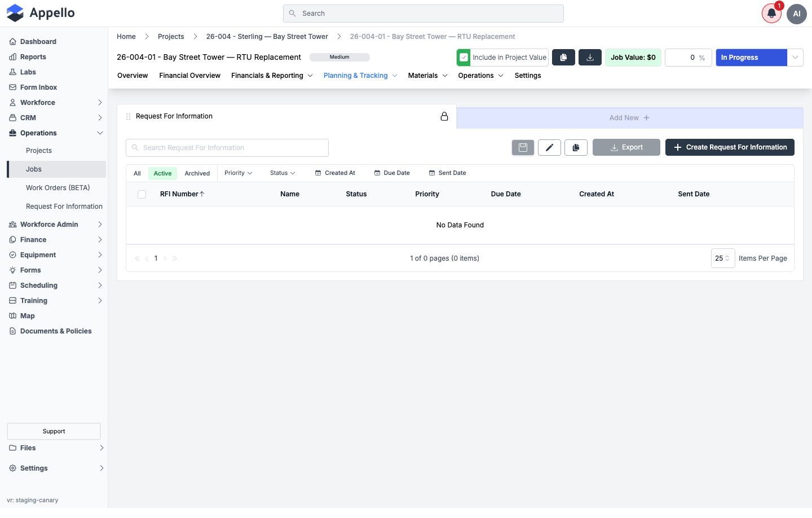Select the Active filter

tap(162, 173)
